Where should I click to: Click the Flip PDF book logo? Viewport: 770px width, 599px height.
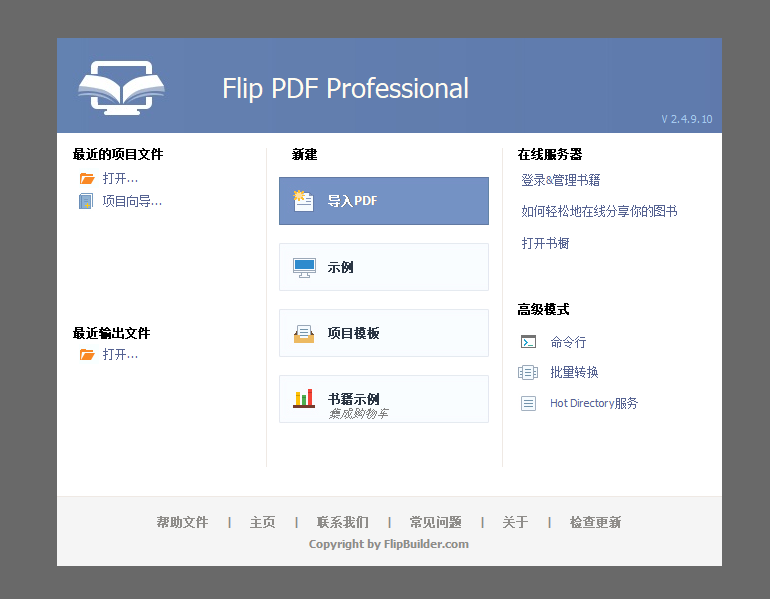(121, 88)
